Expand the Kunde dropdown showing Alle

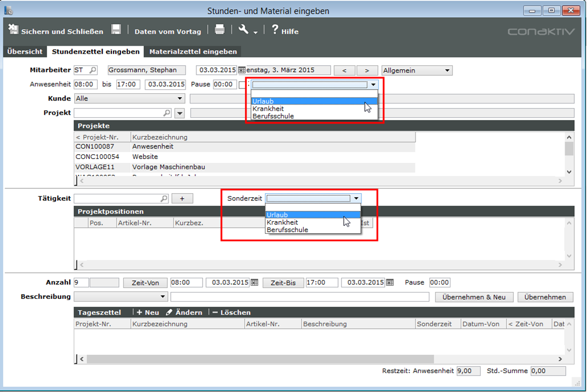coord(180,99)
